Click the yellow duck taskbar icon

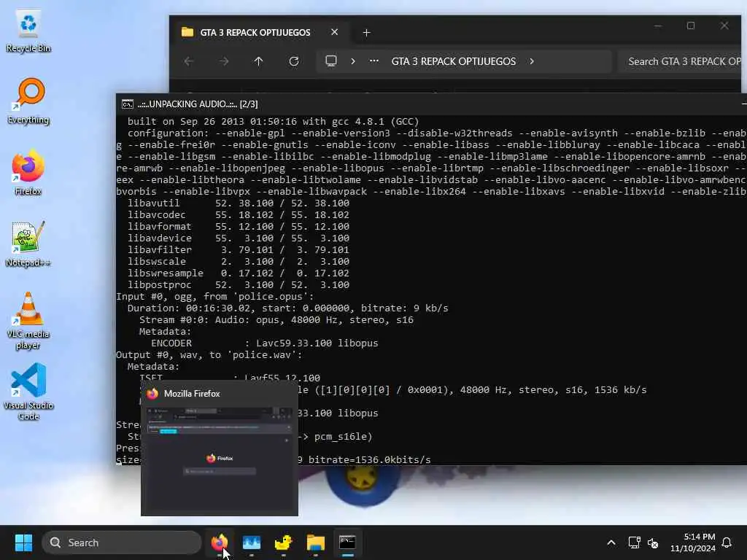point(284,542)
